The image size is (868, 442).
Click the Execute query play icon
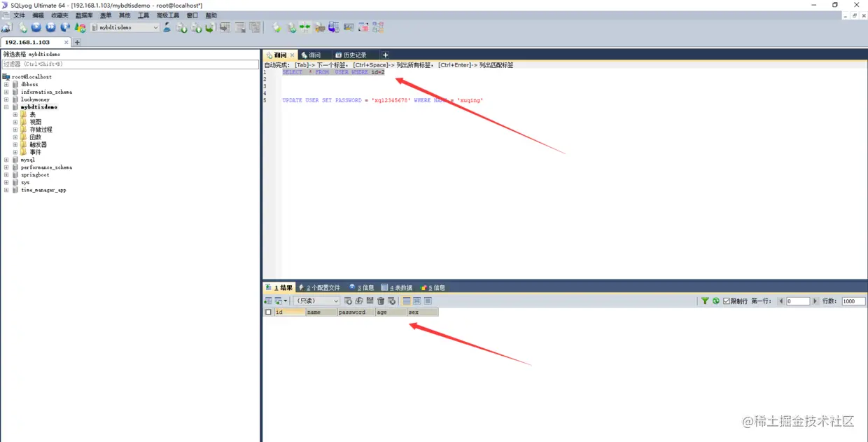pos(36,28)
